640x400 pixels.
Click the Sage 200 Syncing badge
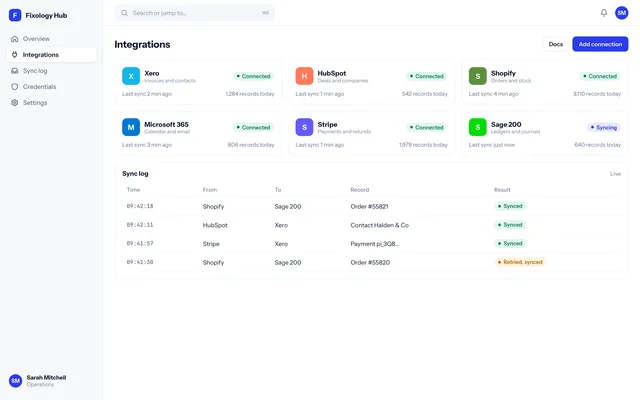tap(604, 127)
